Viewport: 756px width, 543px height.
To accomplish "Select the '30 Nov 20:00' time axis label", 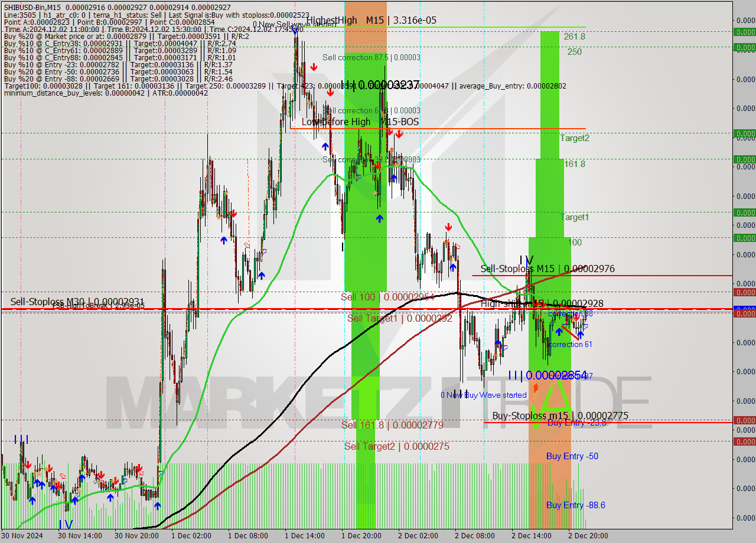I will click(137, 536).
